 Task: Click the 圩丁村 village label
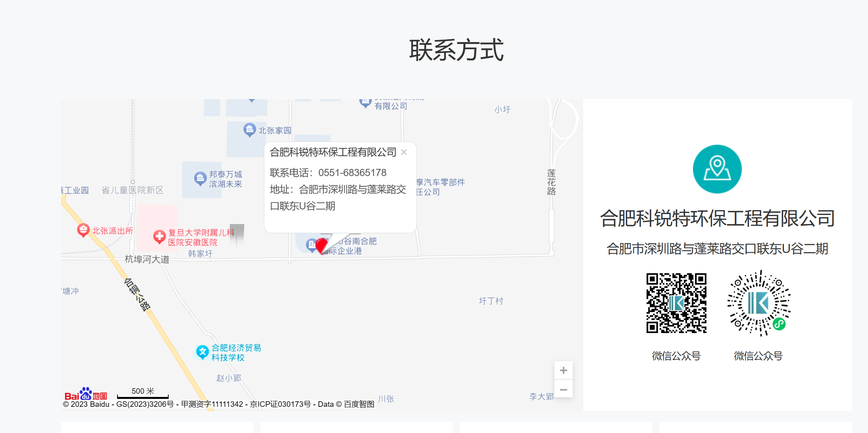(491, 301)
